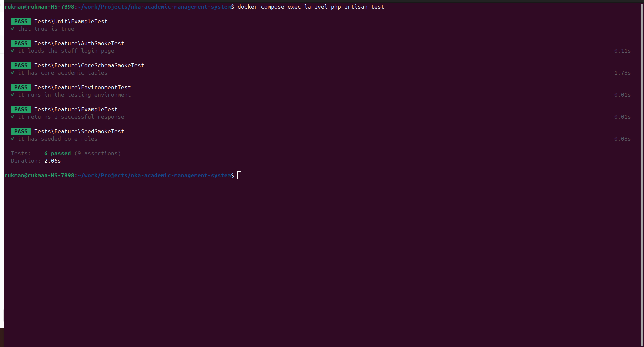
Task: Click the checkmark beside 'it has seeded core roles'
Action: (x=13, y=139)
